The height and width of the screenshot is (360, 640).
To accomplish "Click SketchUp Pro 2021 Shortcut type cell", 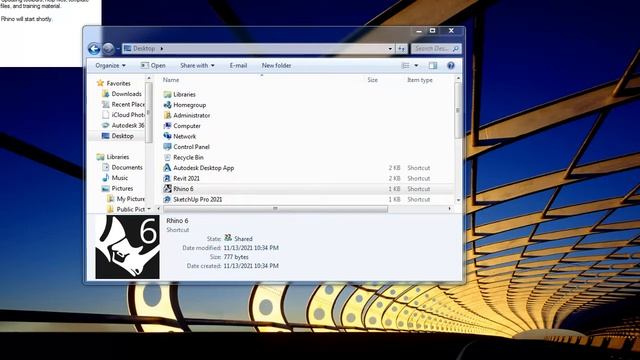I will click(x=418, y=199).
